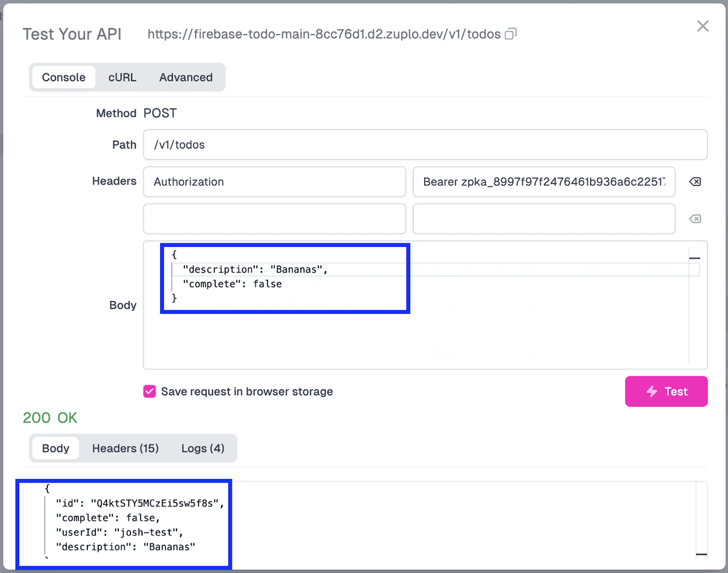
Task: Open the Advanced tab
Action: tap(186, 77)
